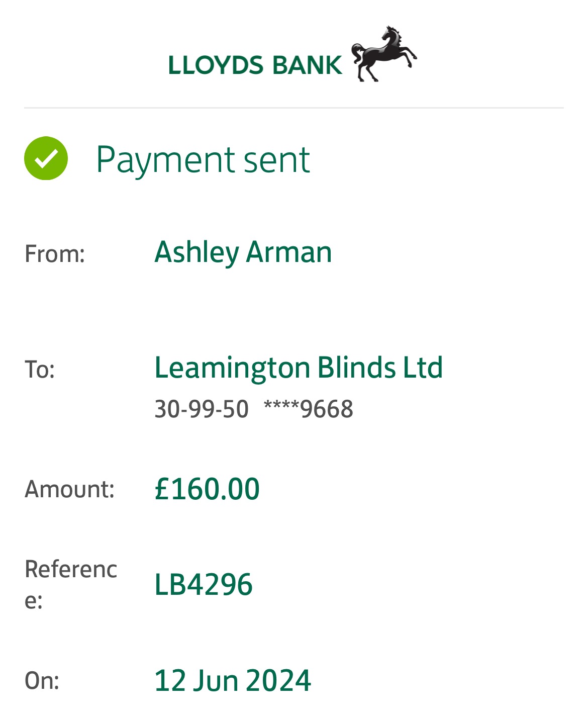588x720 pixels.
Task: Click the black horse logo icon
Action: [384, 54]
